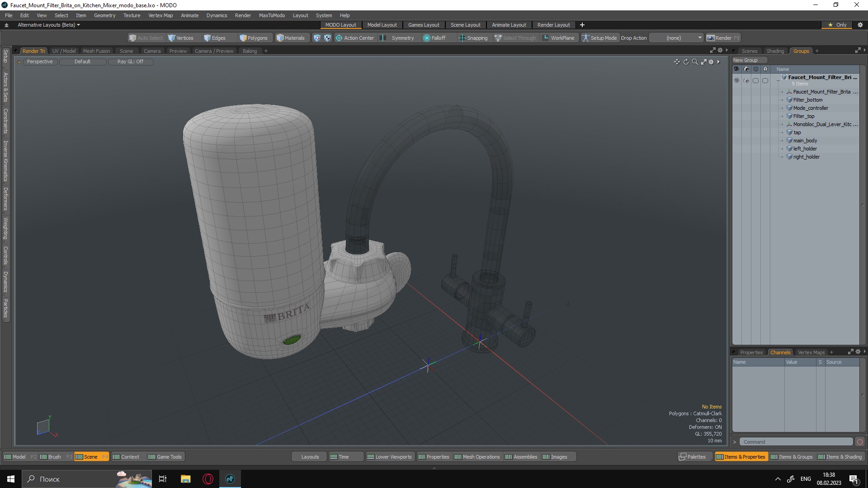
Task: Toggle render camera icon for Faucet_Mount_Filter group
Action: [746, 80]
